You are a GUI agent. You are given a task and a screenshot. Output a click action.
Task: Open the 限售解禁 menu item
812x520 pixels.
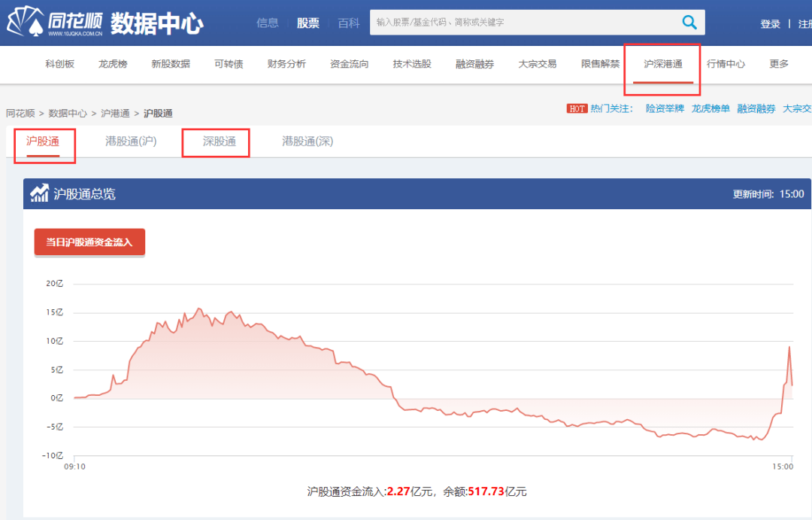pyautogui.click(x=601, y=64)
